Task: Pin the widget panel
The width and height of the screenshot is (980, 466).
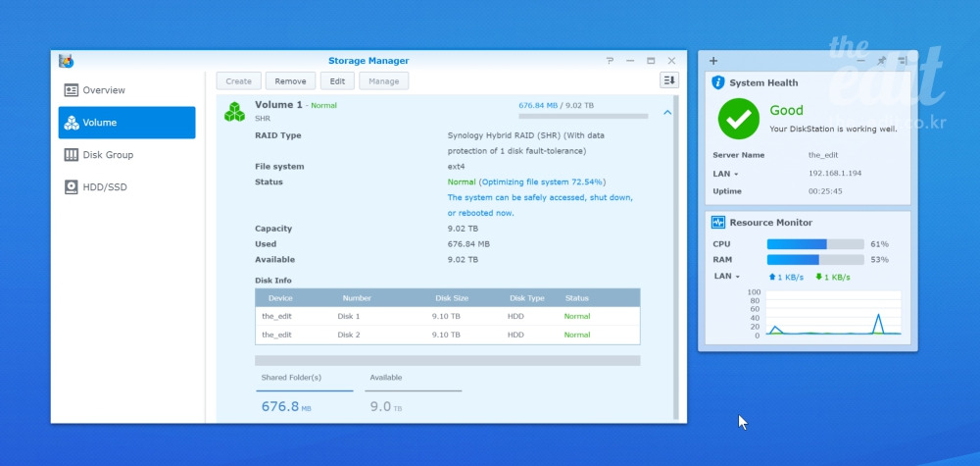Action: (881, 61)
